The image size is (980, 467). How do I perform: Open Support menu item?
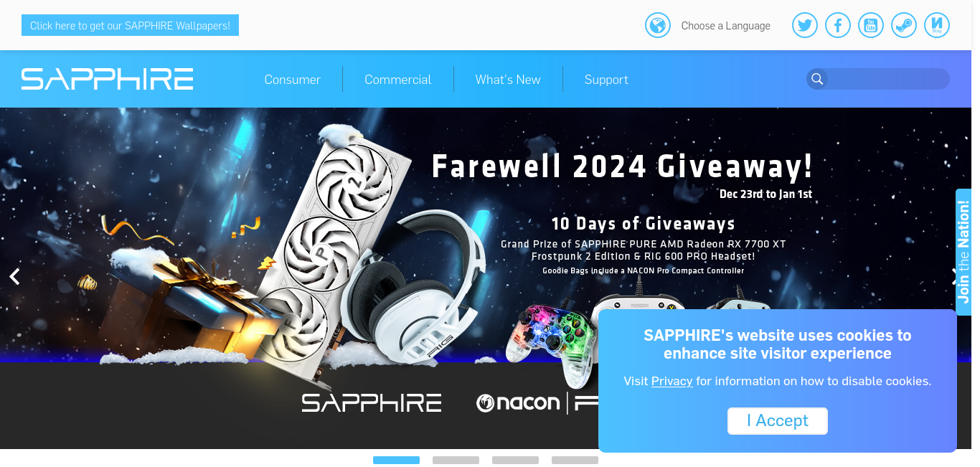(606, 80)
